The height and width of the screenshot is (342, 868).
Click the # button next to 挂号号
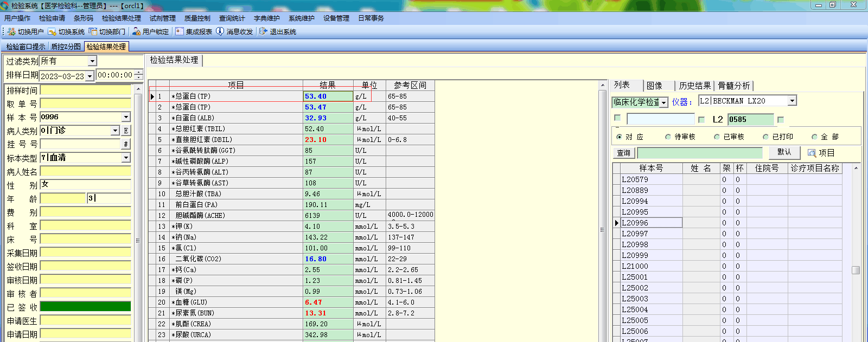(126, 144)
